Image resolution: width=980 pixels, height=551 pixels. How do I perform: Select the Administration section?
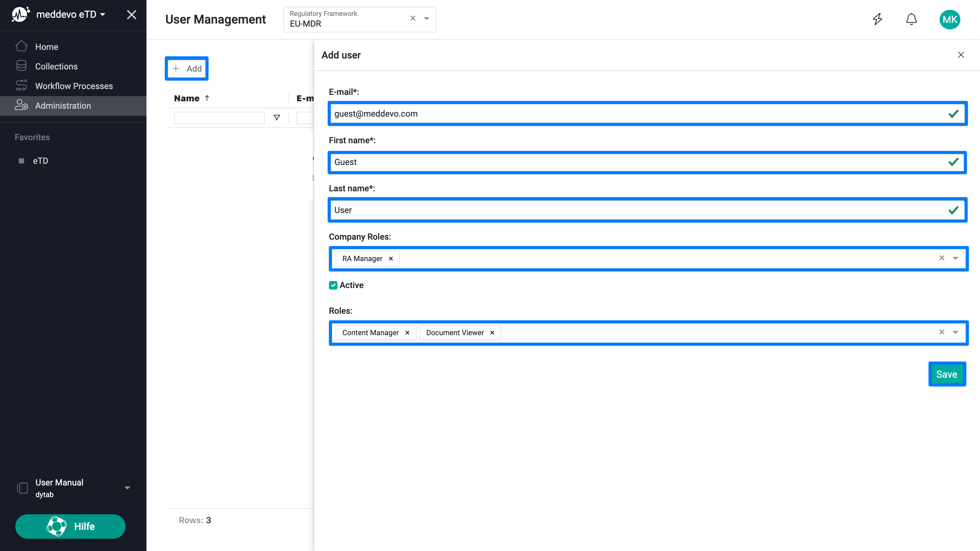[x=62, y=105]
